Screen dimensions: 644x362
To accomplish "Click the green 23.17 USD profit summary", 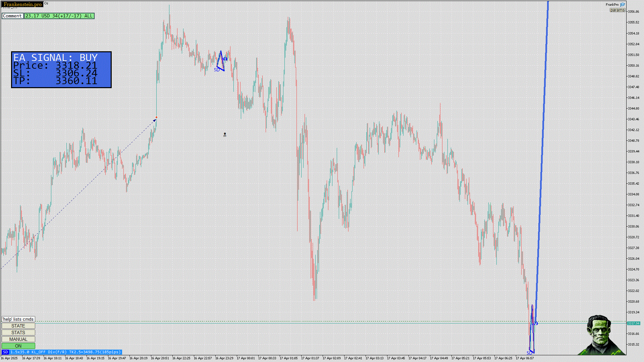I will pyautogui.click(x=59, y=16).
